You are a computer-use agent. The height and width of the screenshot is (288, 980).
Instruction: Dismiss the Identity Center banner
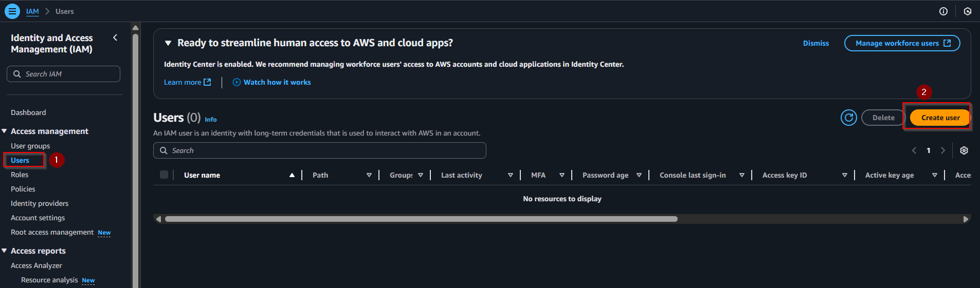(x=816, y=43)
